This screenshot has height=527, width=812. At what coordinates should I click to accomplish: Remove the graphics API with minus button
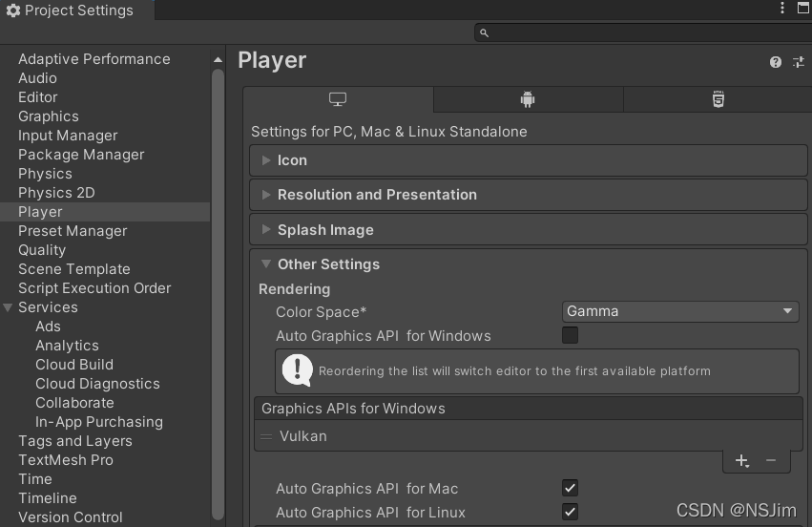point(771,461)
